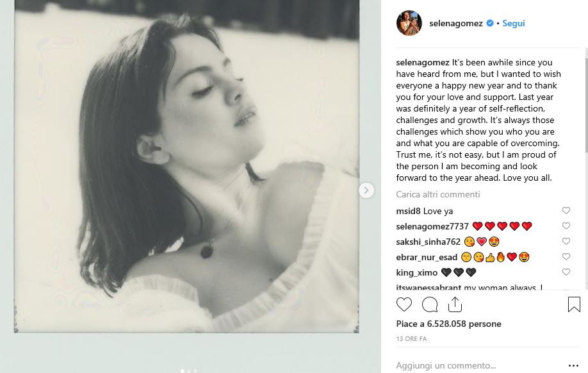Like king_ximo's black hearts comment
The height and width of the screenshot is (373, 588).
566,272
